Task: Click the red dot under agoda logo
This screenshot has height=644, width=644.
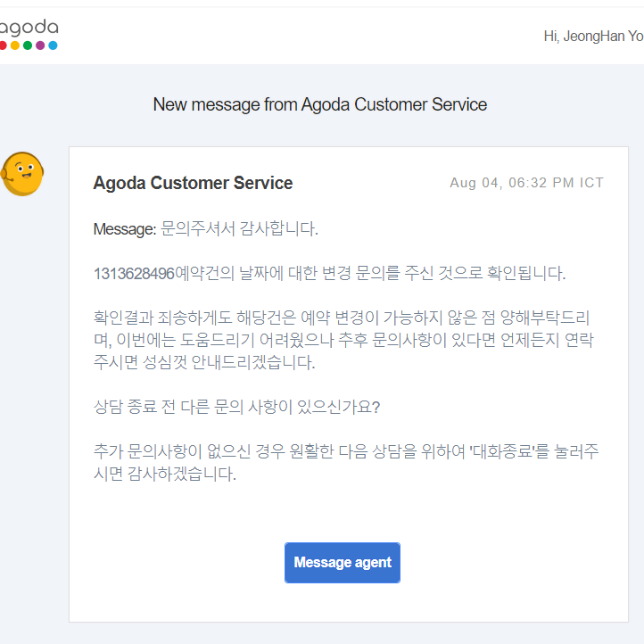Action: [3, 45]
